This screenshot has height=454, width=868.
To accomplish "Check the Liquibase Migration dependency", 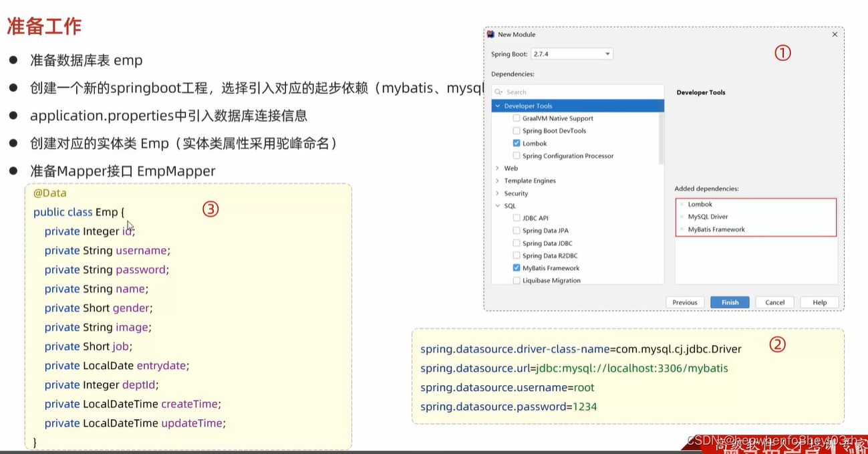I will [x=517, y=280].
